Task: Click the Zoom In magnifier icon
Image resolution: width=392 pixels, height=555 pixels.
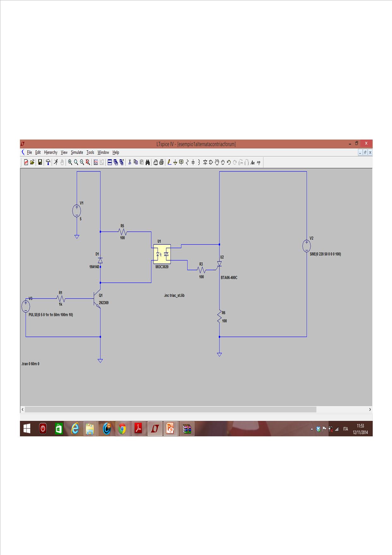Action: pyautogui.click(x=70, y=162)
